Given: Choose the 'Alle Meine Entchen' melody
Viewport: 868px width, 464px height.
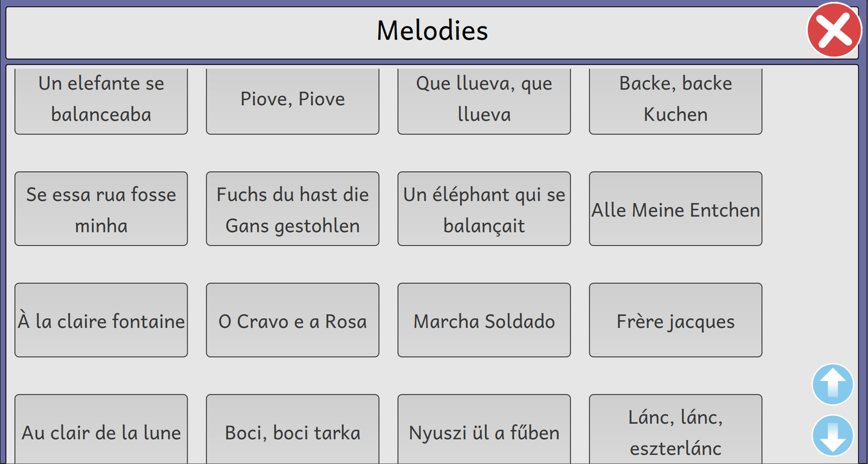Looking at the screenshot, I should click(x=675, y=209).
